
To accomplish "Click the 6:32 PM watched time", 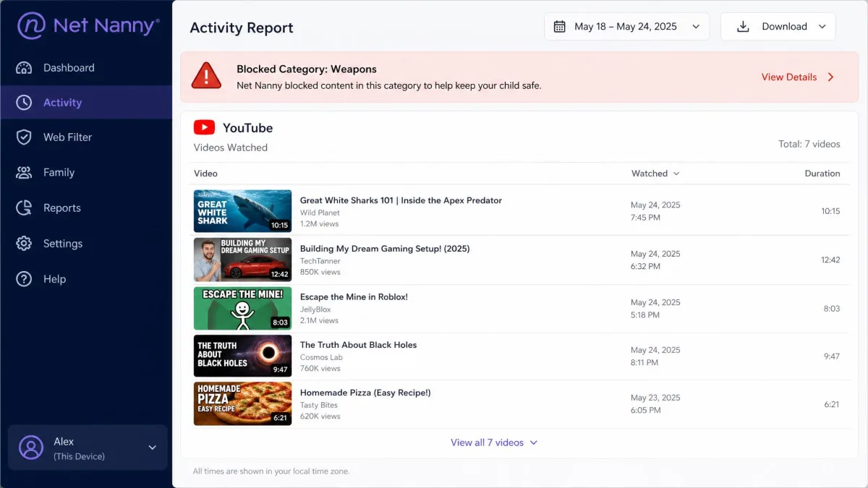I will click(645, 266).
